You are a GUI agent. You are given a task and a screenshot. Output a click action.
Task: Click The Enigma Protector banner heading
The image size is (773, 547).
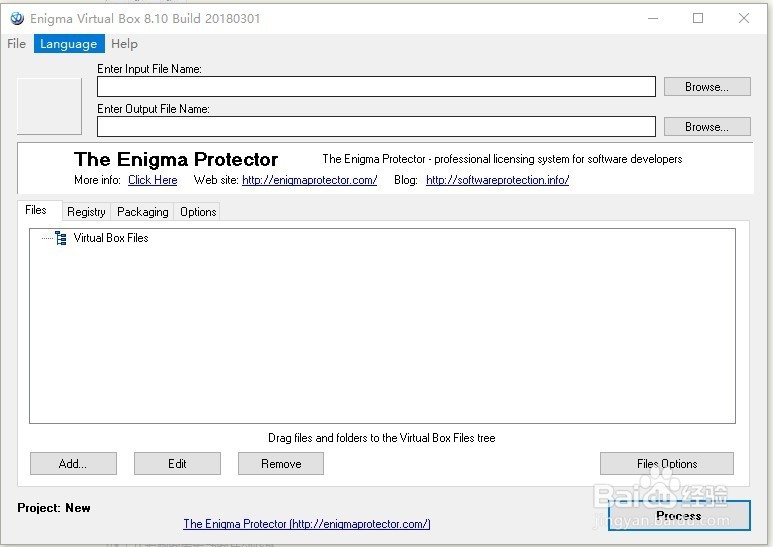(176, 160)
